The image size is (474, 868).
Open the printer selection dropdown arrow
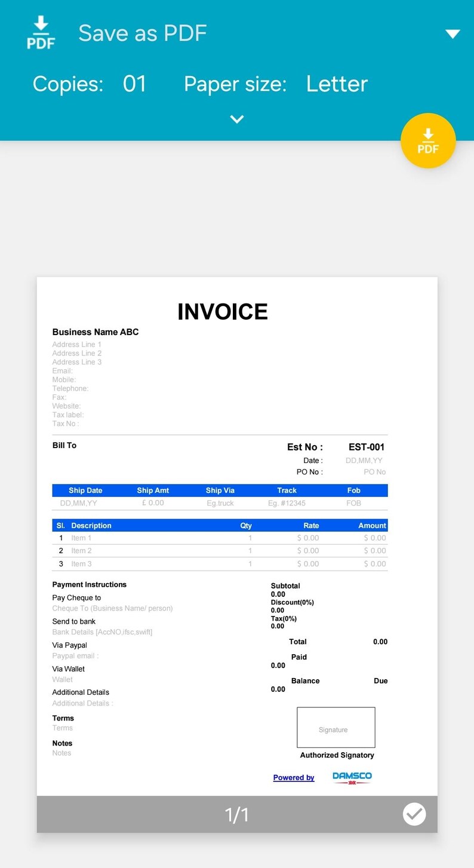(453, 34)
